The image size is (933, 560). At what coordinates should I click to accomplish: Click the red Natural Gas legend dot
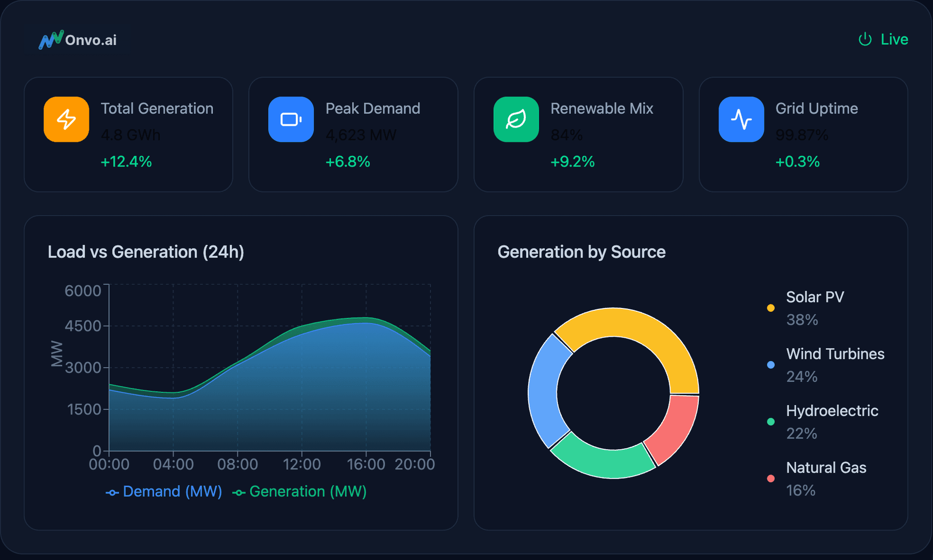click(771, 478)
